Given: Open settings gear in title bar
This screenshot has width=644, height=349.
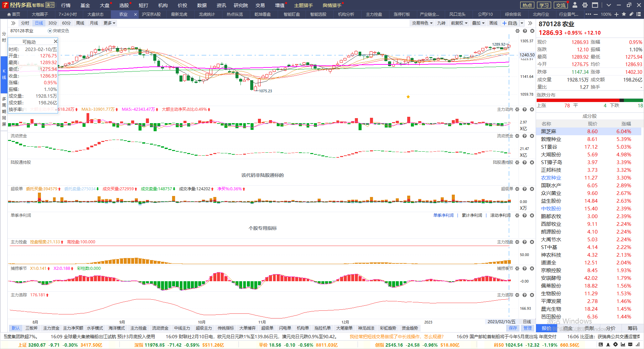Looking at the screenshot, I should tap(585, 5).
